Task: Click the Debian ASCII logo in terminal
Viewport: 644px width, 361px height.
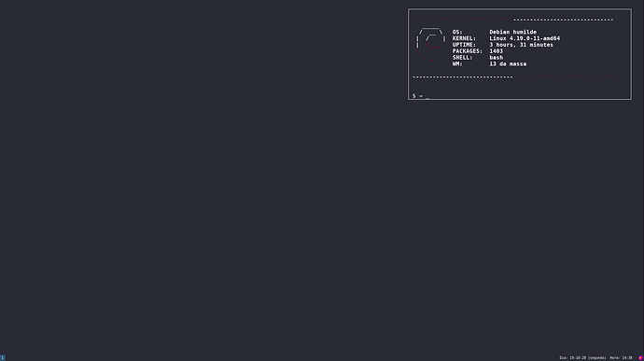Action: [431, 45]
